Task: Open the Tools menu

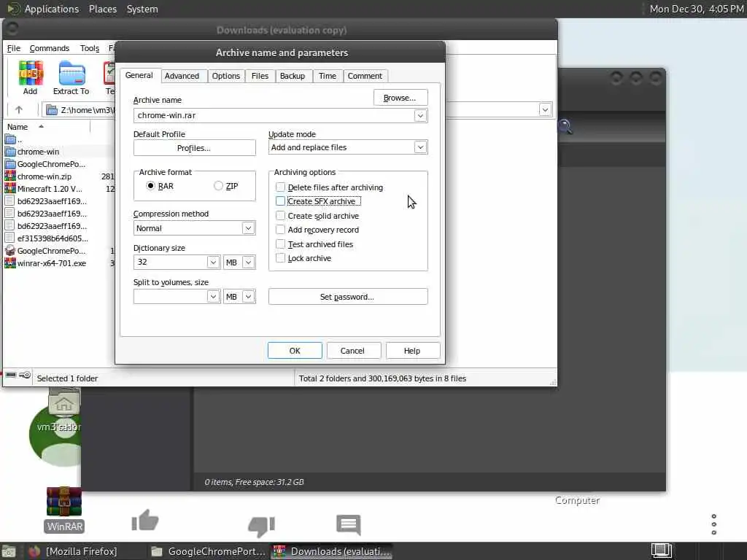Action: [x=90, y=48]
